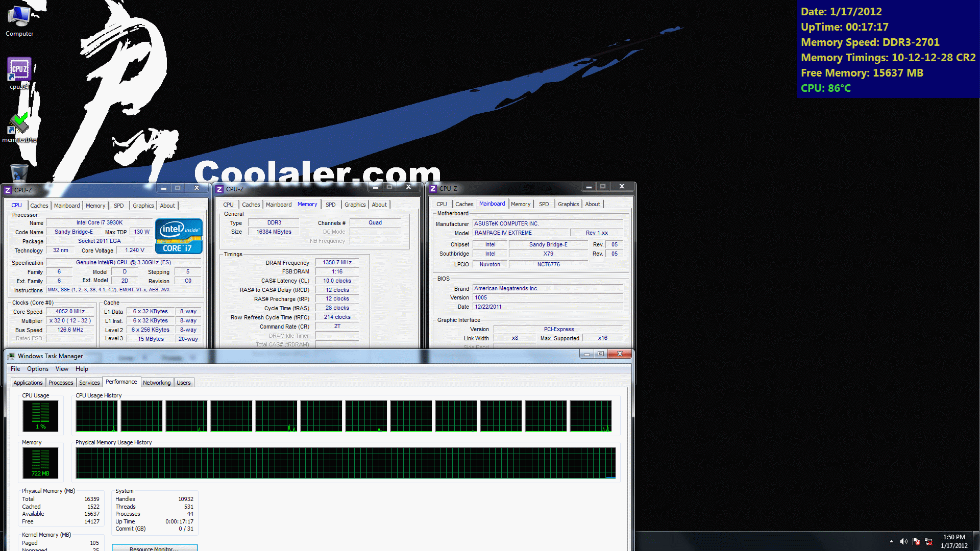980x551 pixels.
Task: Switch to Caches tab in left CPU-Z
Action: point(39,206)
